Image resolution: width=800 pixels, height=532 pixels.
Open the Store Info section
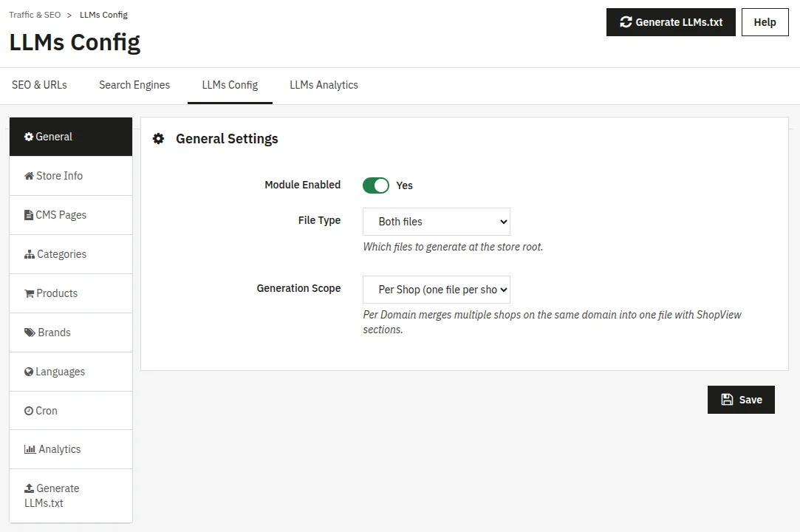point(71,176)
